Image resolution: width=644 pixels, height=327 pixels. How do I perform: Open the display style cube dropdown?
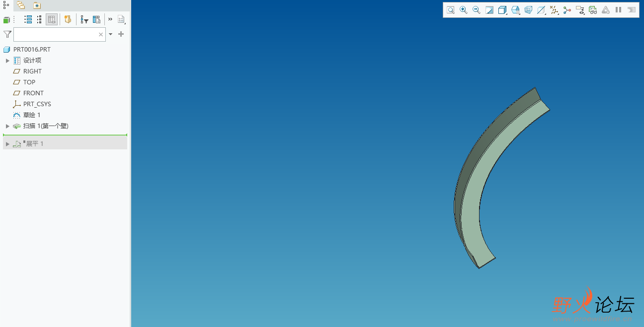pos(502,10)
